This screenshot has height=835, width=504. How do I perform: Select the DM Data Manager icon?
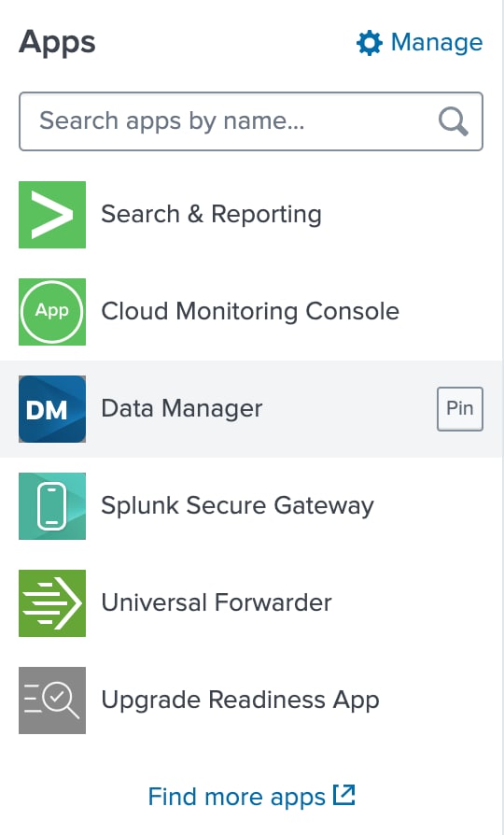(52, 409)
